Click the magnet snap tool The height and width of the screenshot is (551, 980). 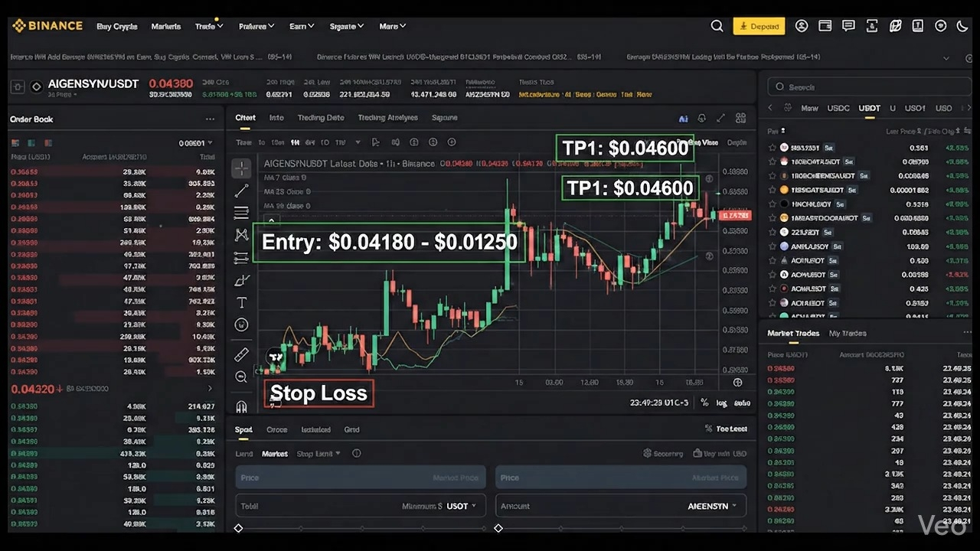click(241, 406)
